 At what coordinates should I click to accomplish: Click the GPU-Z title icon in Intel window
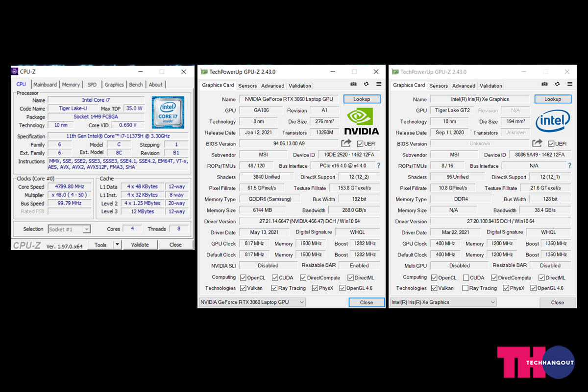[395, 71]
